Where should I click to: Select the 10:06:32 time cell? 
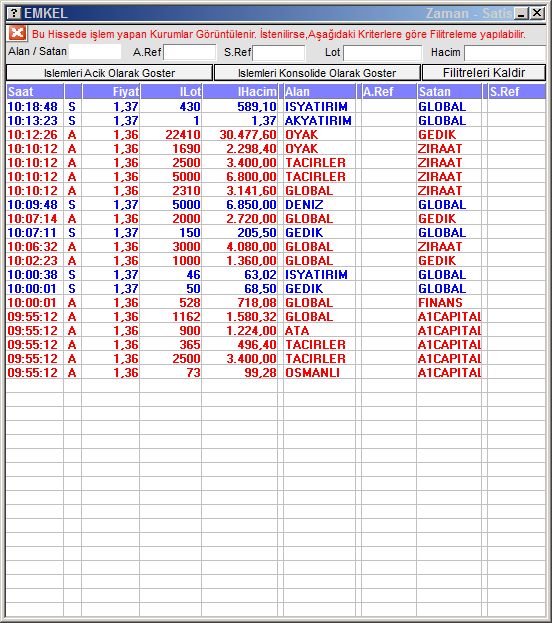pyautogui.click(x=33, y=247)
